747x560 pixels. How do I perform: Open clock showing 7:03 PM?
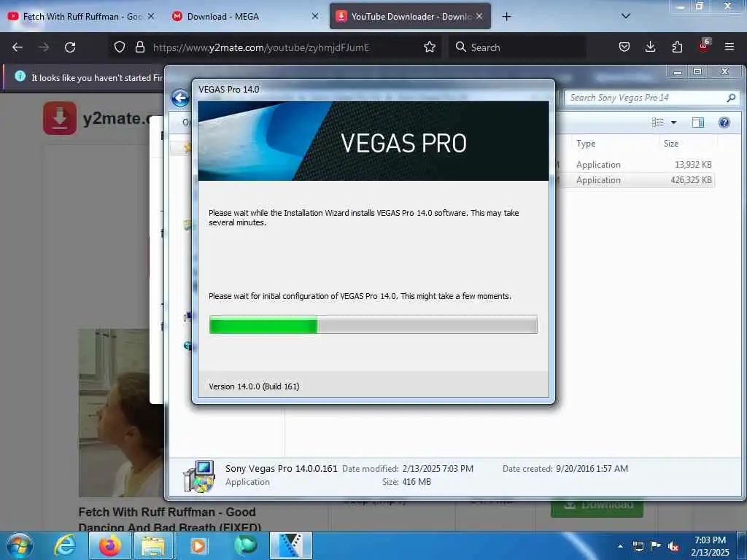[710, 545]
